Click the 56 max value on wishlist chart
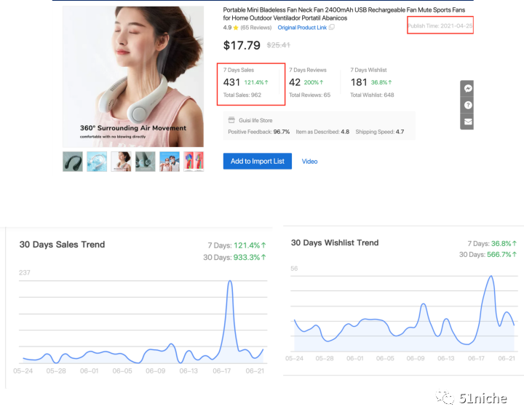This screenshot has width=524, height=420. tap(294, 269)
